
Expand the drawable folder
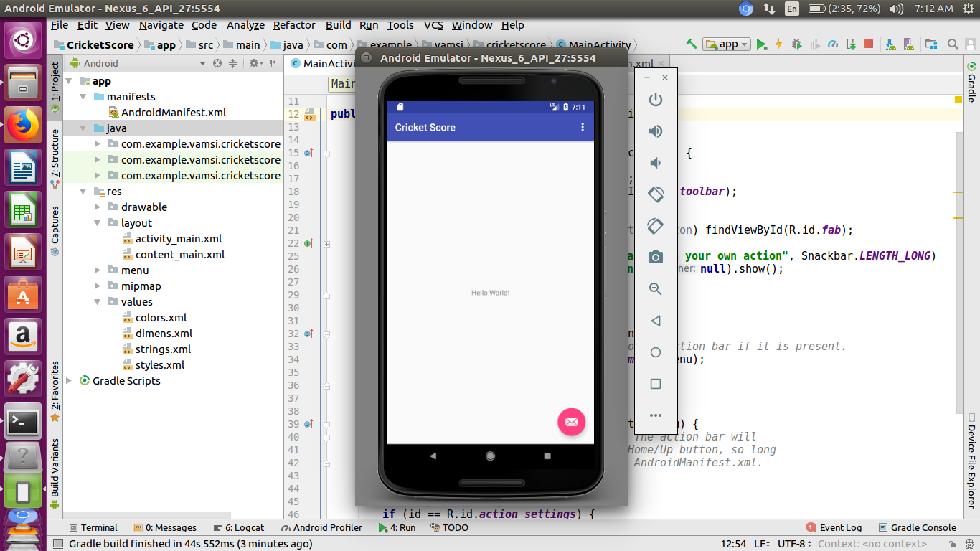98,207
